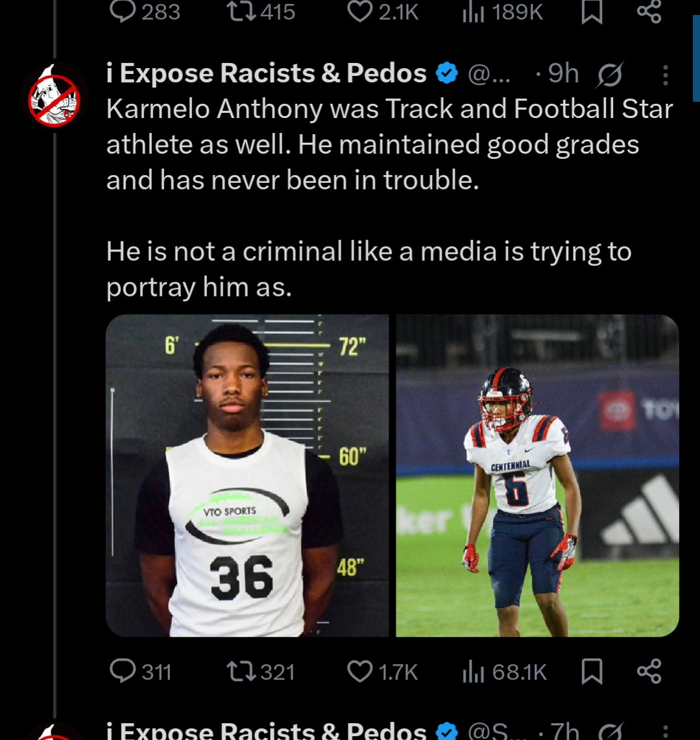Screen dimensions: 700x740
Task: Tap the 9h timestamp on the tweet
Action: 562,74
